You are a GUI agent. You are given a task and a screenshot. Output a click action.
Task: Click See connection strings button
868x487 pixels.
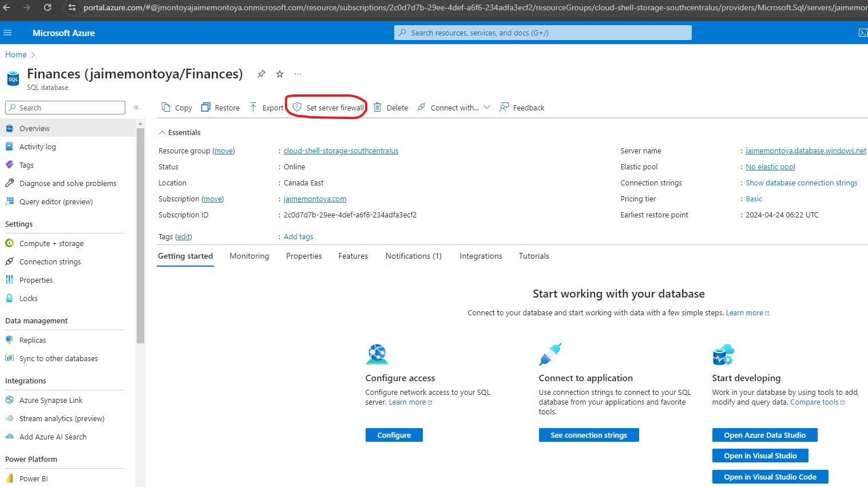589,435
